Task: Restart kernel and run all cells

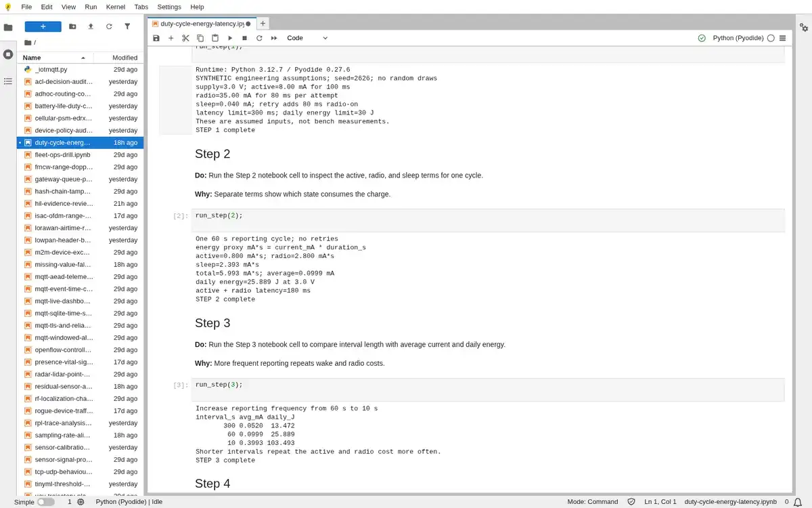Action: click(x=274, y=38)
